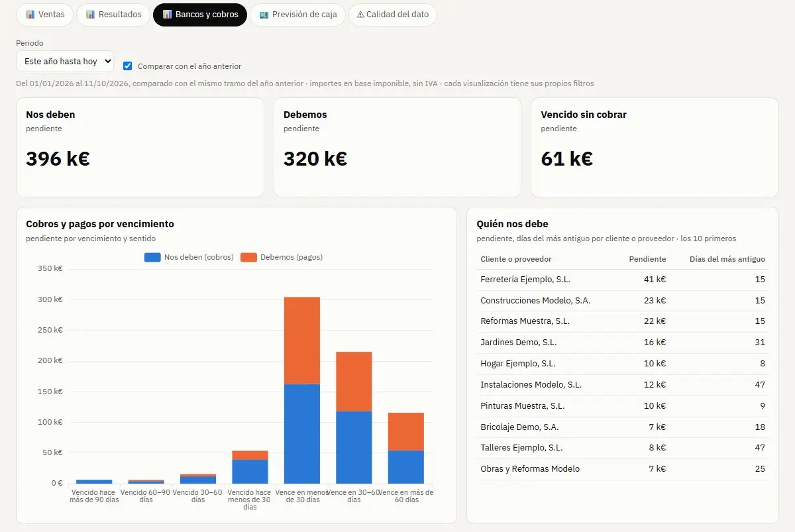
Task: Click the Vencido hace más de 90 días bar
Action: coord(94,482)
